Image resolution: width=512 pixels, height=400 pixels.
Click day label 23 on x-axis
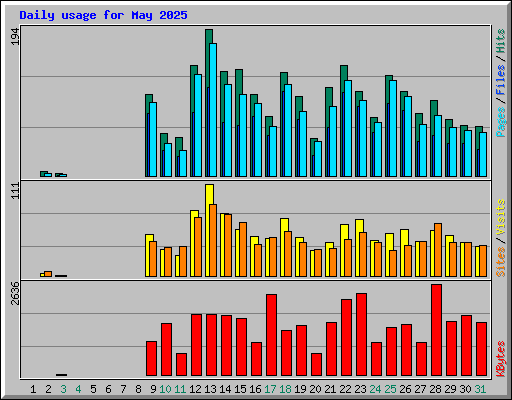(x=360, y=389)
